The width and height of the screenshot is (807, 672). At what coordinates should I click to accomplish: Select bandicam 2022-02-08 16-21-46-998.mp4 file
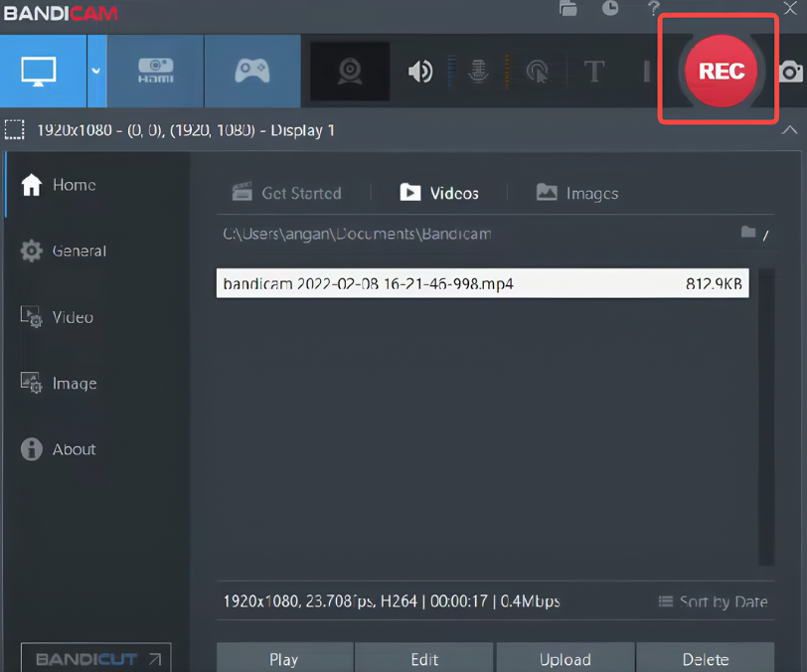click(483, 283)
